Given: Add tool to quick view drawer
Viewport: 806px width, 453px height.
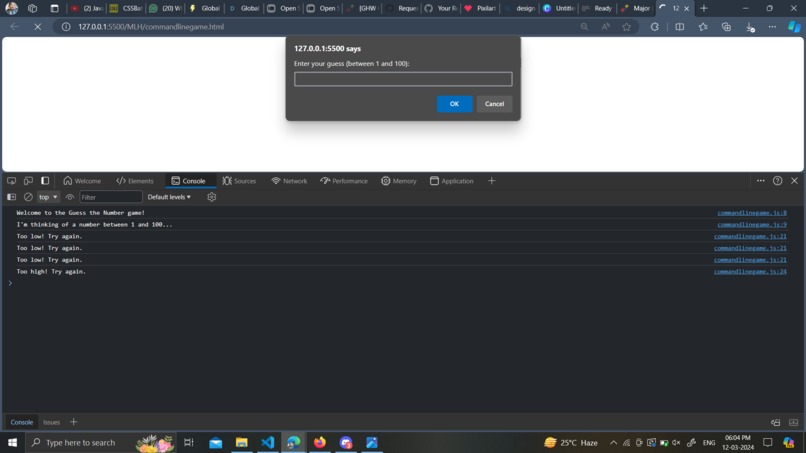Looking at the screenshot, I should 74,422.
